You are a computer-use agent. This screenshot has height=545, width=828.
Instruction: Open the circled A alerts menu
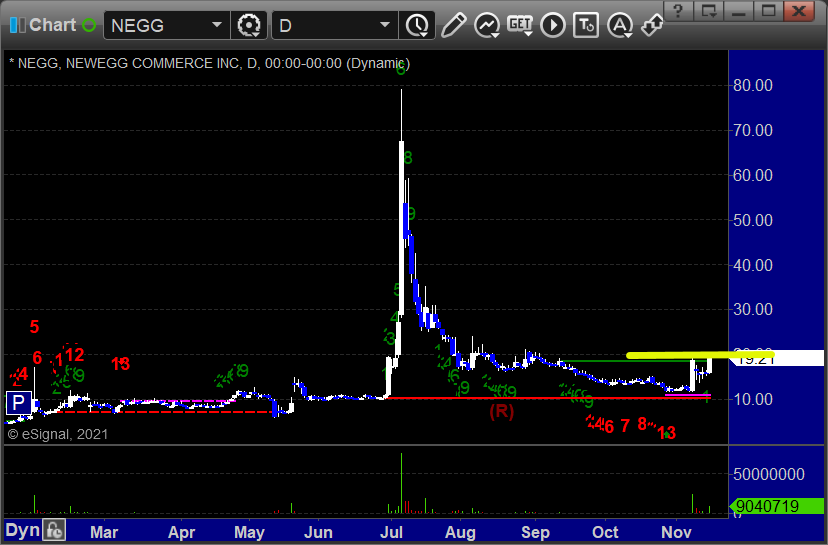click(x=620, y=25)
